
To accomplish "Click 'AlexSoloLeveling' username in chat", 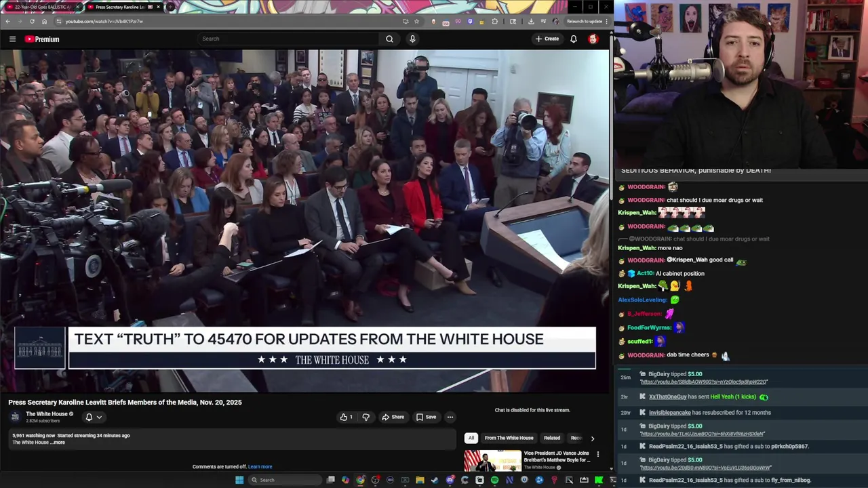I will (643, 300).
